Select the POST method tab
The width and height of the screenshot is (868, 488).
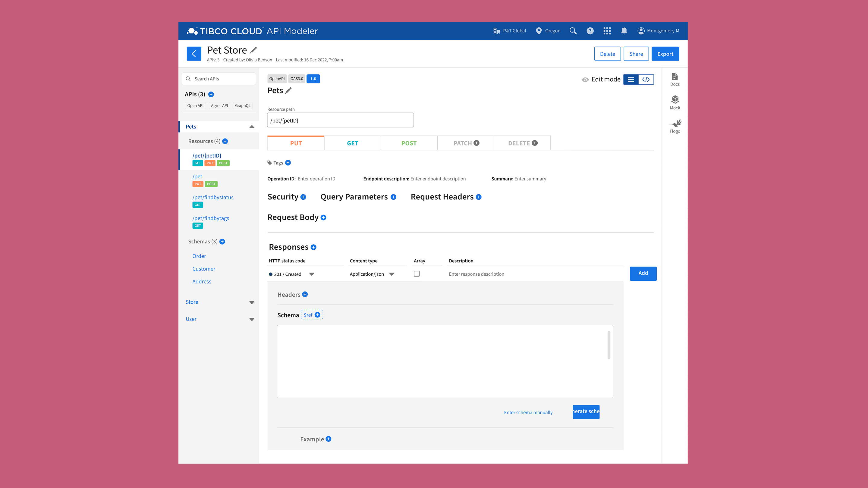[409, 143]
